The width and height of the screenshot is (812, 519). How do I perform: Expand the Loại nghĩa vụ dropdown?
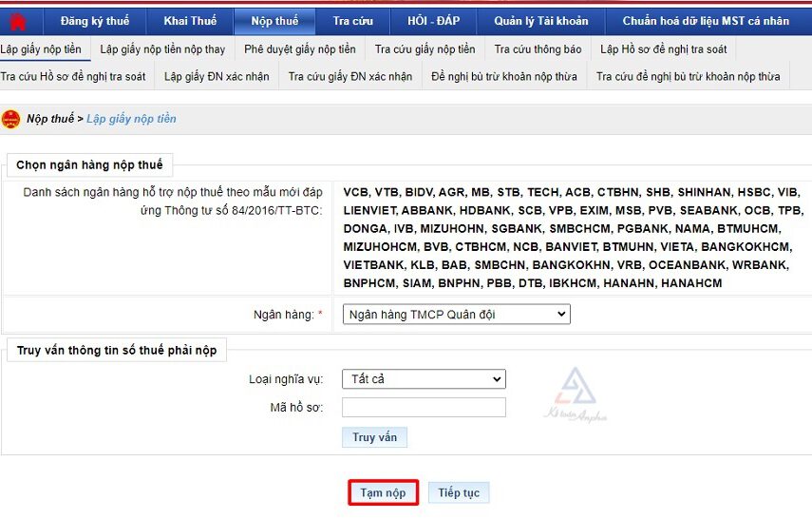[424, 379]
